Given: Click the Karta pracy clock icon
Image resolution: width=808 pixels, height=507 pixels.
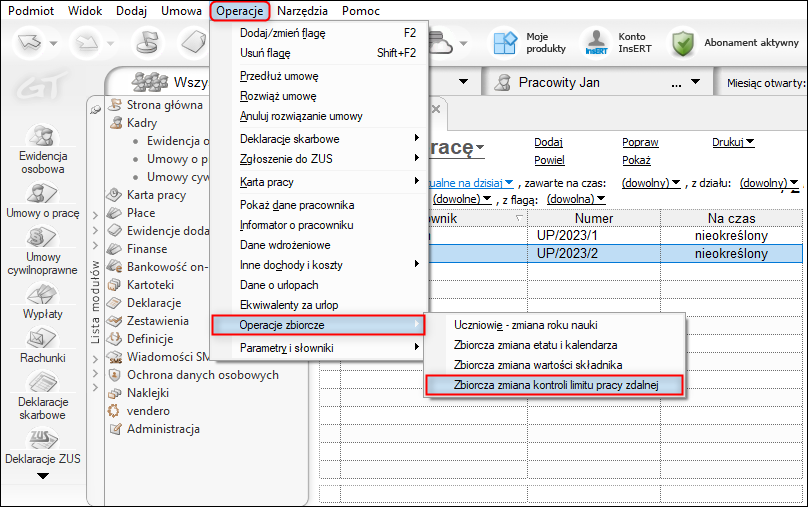Looking at the screenshot, I should pyautogui.click(x=114, y=195).
